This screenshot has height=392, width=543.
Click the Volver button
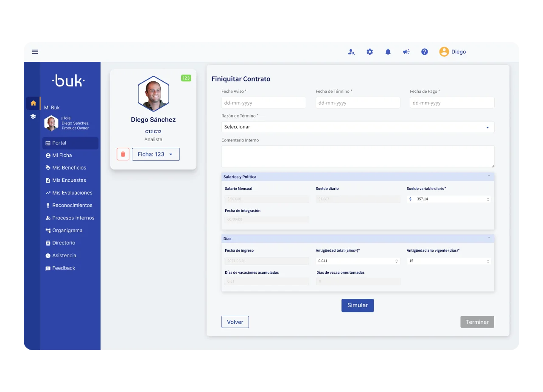pyautogui.click(x=235, y=322)
